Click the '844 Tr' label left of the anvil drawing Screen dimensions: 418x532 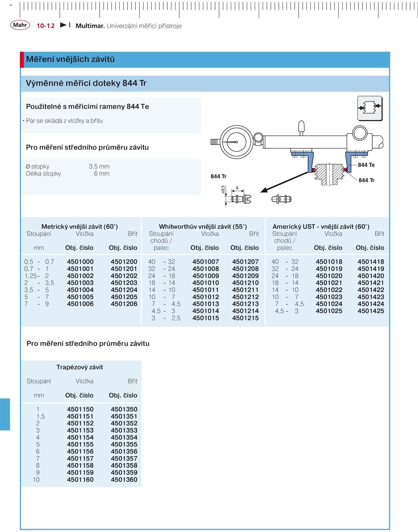[x=219, y=176]
